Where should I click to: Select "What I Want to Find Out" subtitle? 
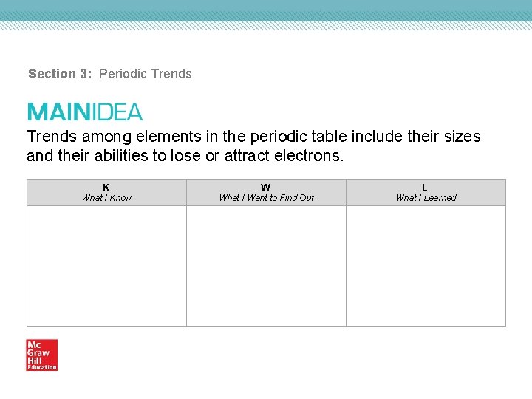[x=266, y=198]
